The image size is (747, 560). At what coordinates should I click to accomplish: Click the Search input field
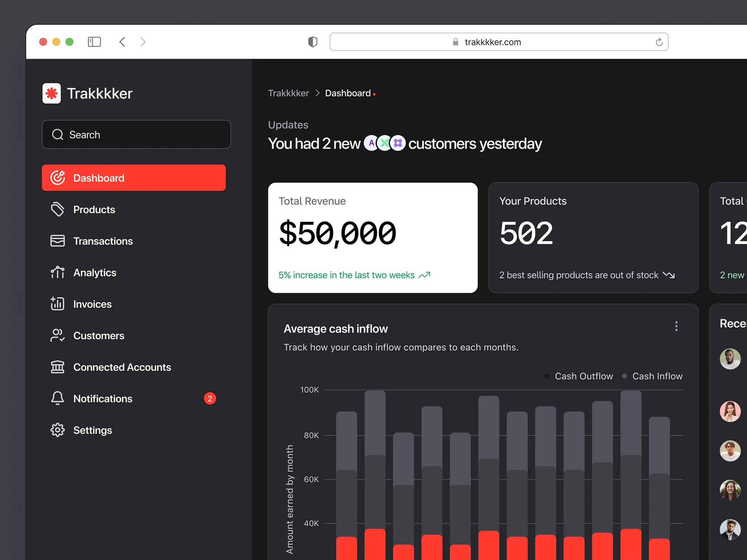(x=136, y=135)
